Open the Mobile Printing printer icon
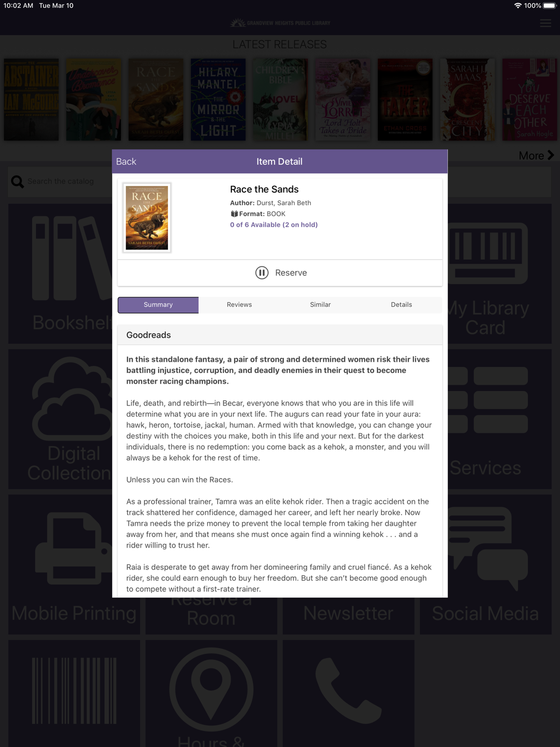560x747 pixels. pyautogui.click(x=74, y=549)
